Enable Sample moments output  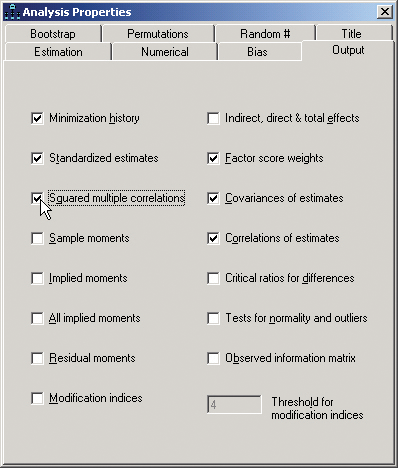(x=37, y=238)
